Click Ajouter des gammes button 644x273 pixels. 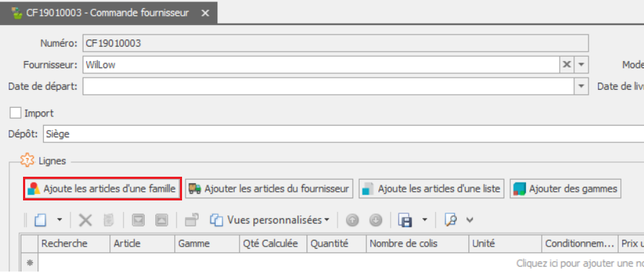click(x=566, y=188)
